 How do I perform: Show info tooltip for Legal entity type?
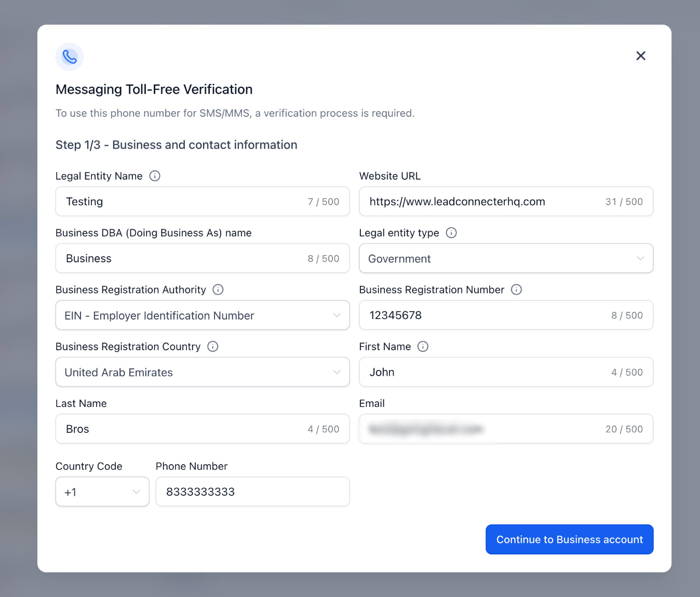tap(451, 233)
